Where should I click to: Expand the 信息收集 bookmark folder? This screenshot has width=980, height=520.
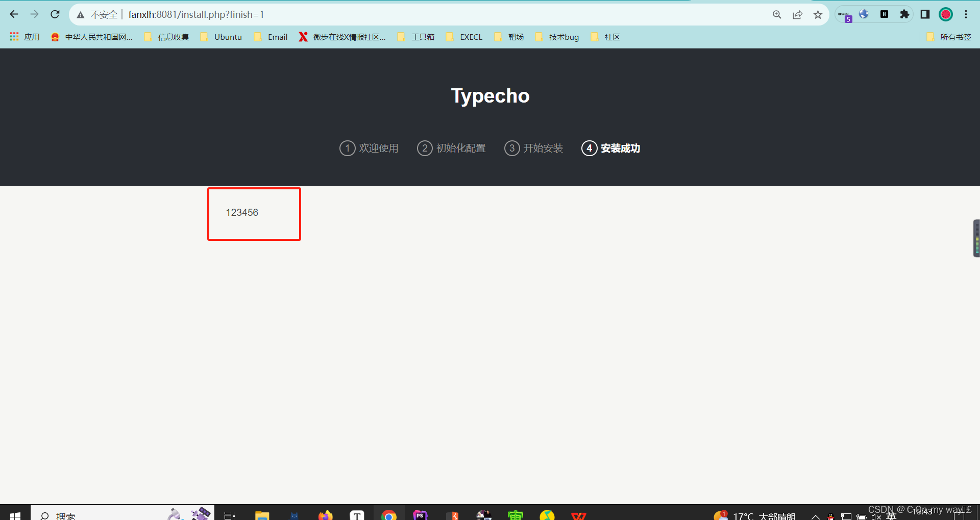tap(166, 37)
